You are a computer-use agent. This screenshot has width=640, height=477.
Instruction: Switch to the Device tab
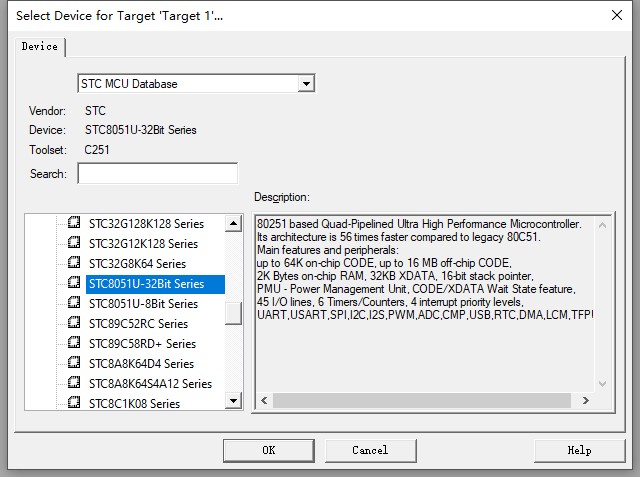(40, 47)
